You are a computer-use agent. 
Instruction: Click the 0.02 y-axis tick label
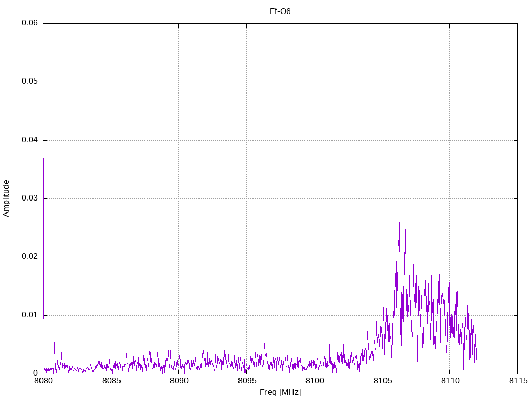click(30, 257)
